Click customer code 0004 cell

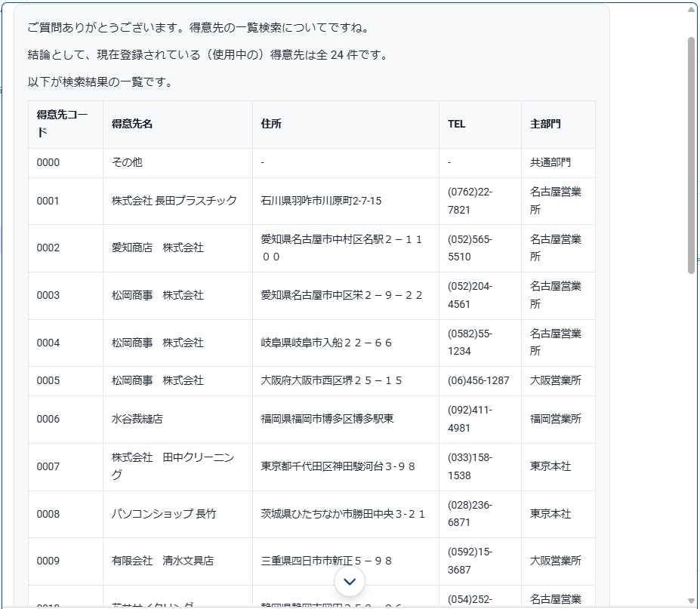click(x=66, y=343)
